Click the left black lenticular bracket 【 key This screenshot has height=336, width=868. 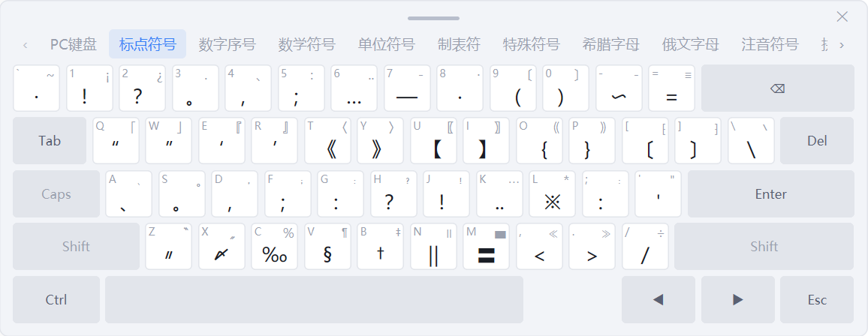433,141
